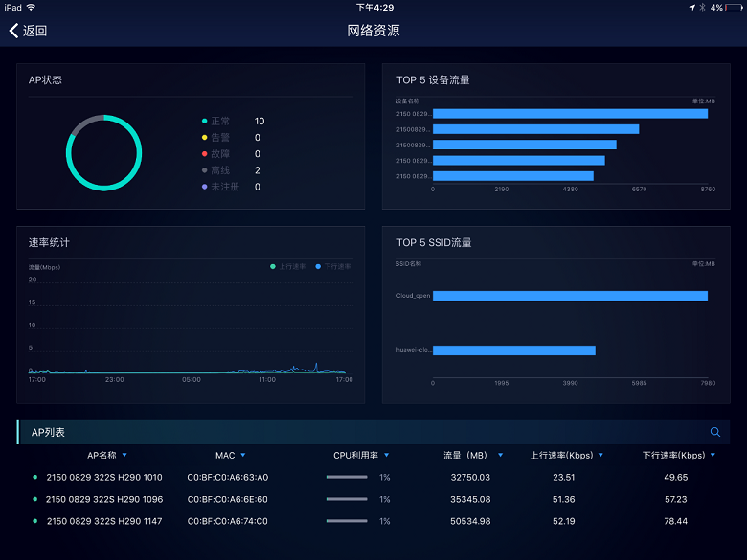
Task: Tap the Bluetooth icon in status bar
Action: tap(701, 7)
